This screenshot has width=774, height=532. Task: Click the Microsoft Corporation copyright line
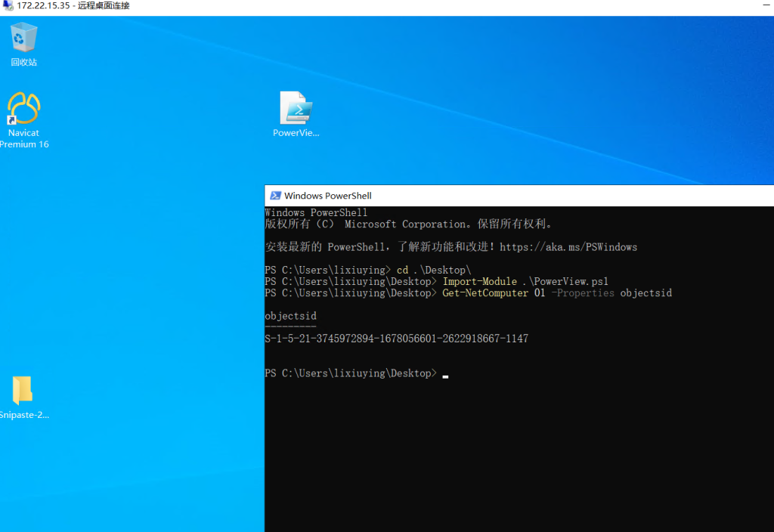click(408, 224)
